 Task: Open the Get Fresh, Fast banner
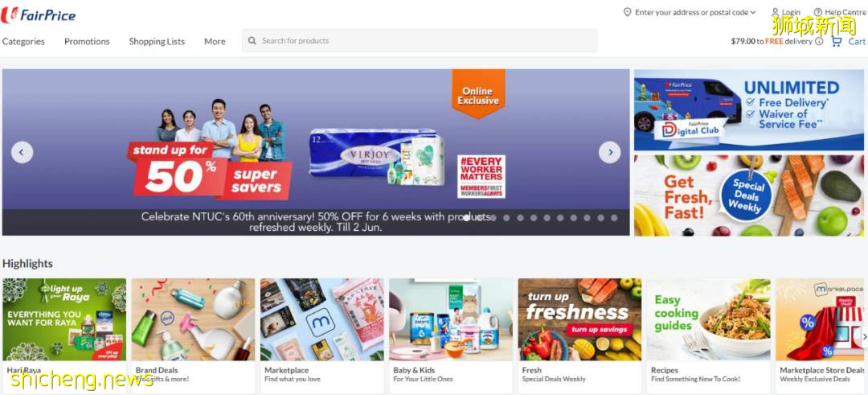coord(748,195)
